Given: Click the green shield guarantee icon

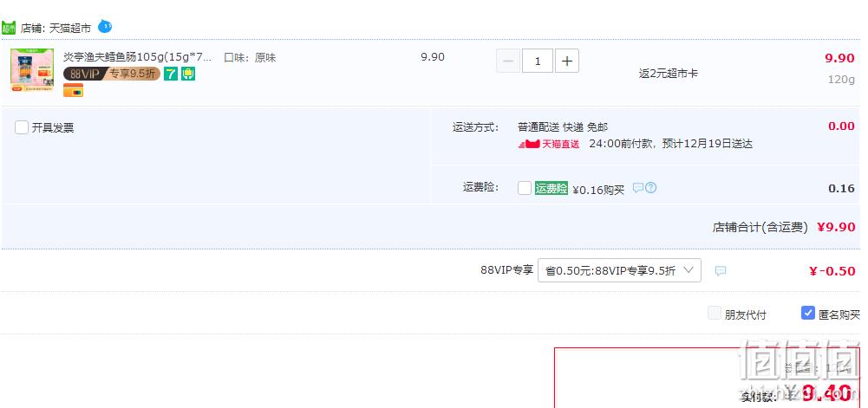Looking at the screenshot, I should pyautogui.click(x=188, y=74).
